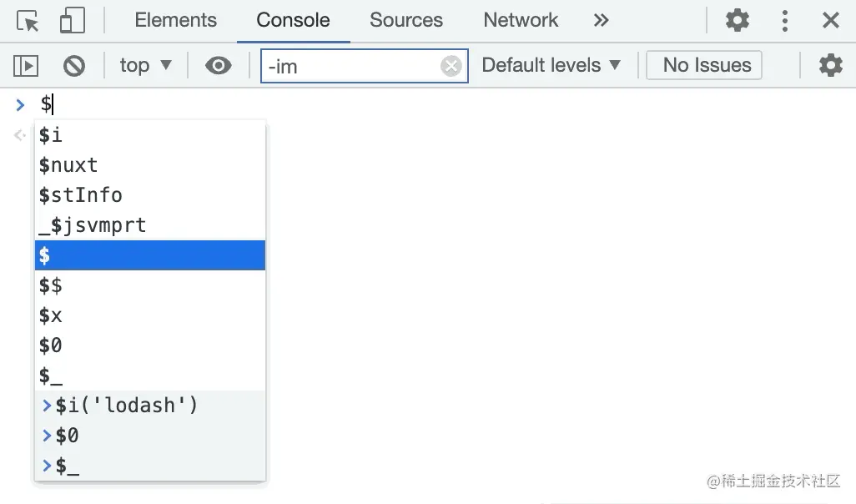Image resolution: width=856 pixels, height=504 pixels.
Task: Pick the $i('lodash') history entry
Action: coord(150,406)
